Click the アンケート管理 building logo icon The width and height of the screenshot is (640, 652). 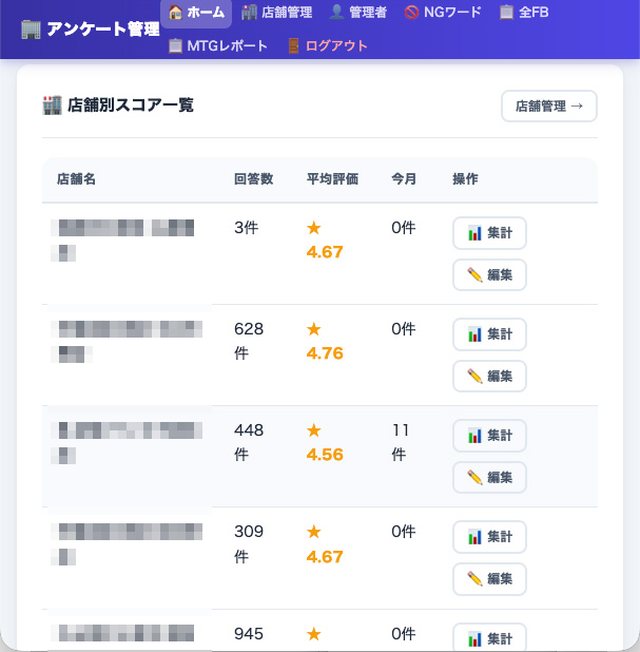coord(31,30)
